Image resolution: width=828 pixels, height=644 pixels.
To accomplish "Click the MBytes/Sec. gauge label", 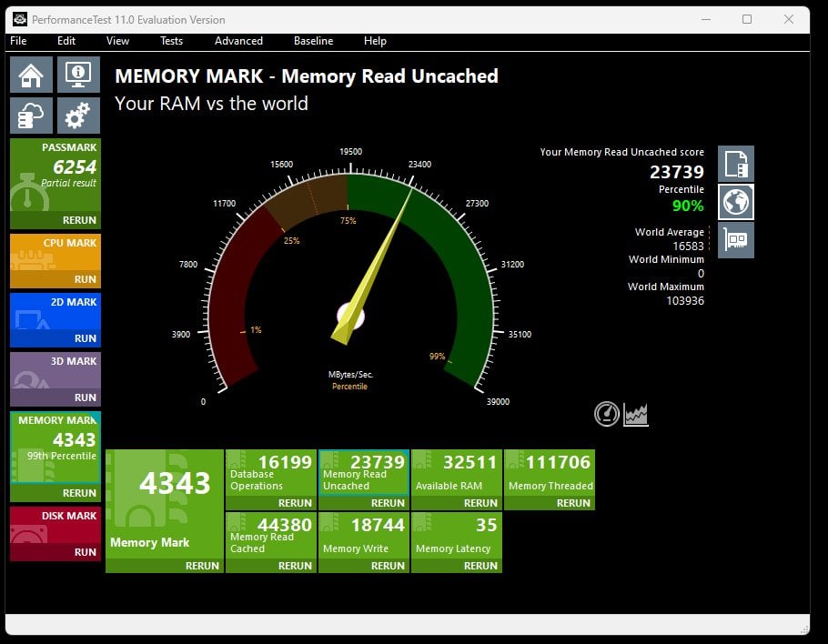I will click(350, 374).
